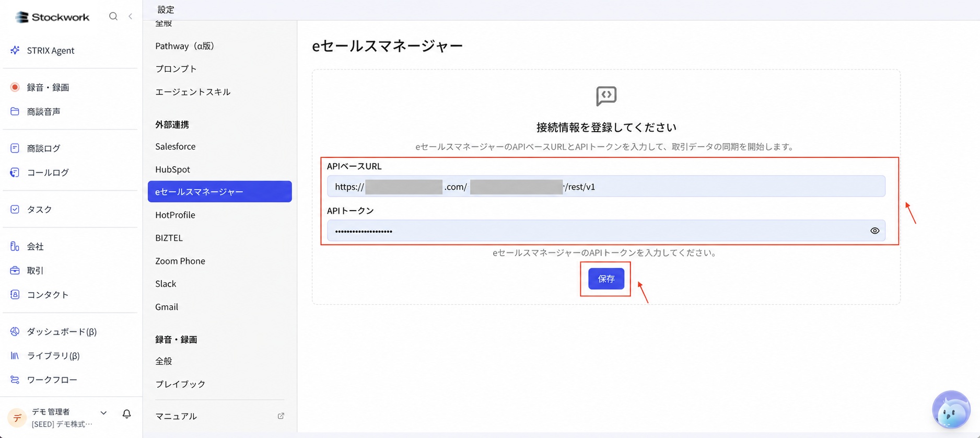The height and width of the screenshot is (438, 980).
Task: Open the search magnifier icon
Action: 113,16
